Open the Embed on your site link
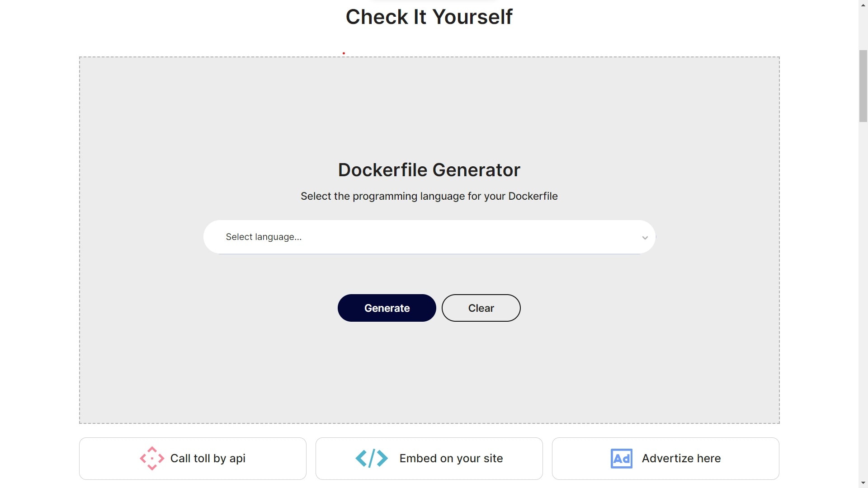868x488 pixels. (x=451, y=458)
